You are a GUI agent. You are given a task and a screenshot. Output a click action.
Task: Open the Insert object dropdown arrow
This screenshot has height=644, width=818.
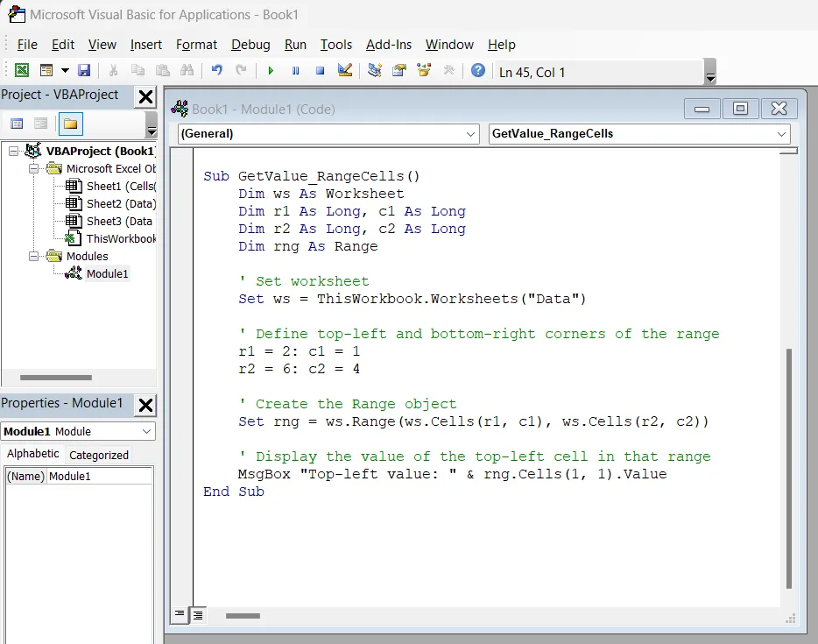pos(65,70)
